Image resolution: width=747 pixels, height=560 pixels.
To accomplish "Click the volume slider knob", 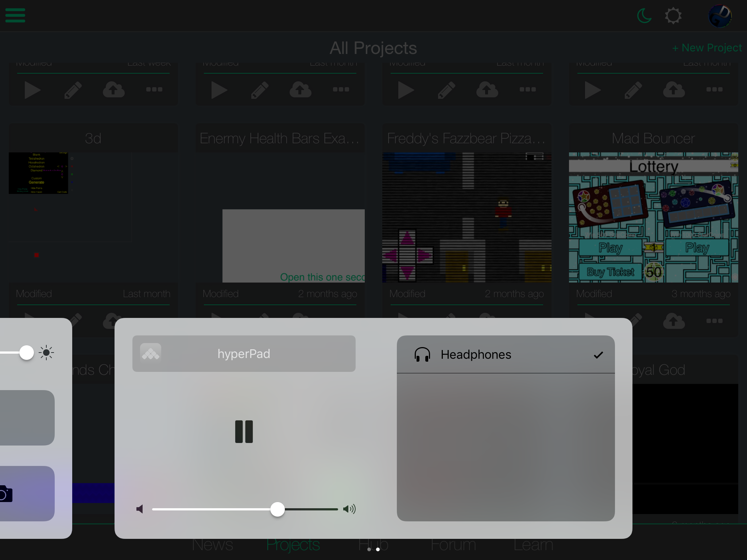I will (x=277, y=509).
